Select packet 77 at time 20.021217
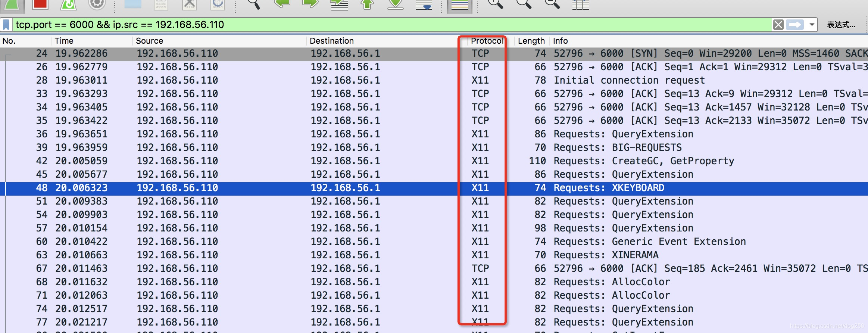 click(434, 322)
